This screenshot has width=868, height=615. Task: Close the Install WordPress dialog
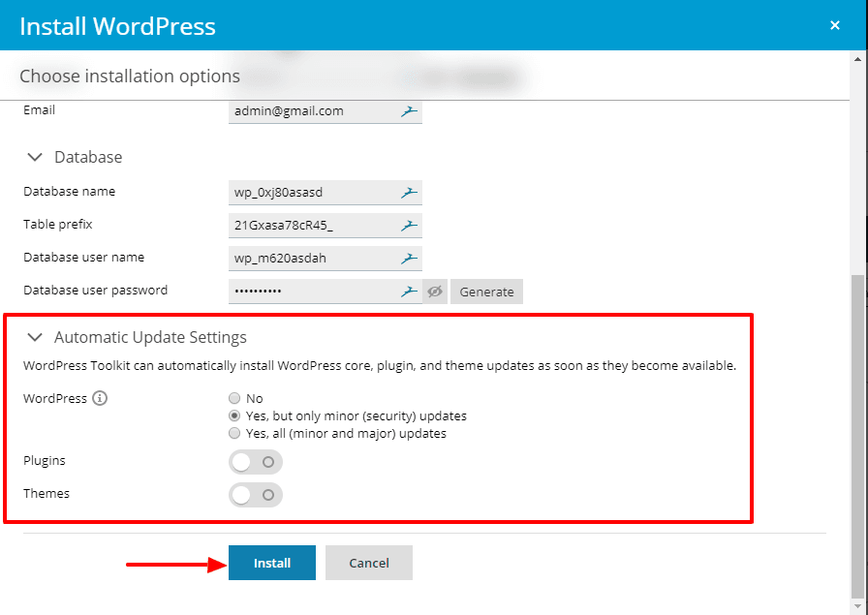coord(835,25)
